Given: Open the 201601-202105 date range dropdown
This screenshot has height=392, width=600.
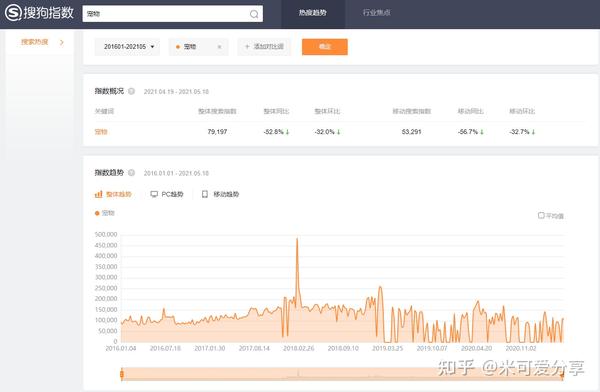Looking at the screenshot, I should click(127, 47).
